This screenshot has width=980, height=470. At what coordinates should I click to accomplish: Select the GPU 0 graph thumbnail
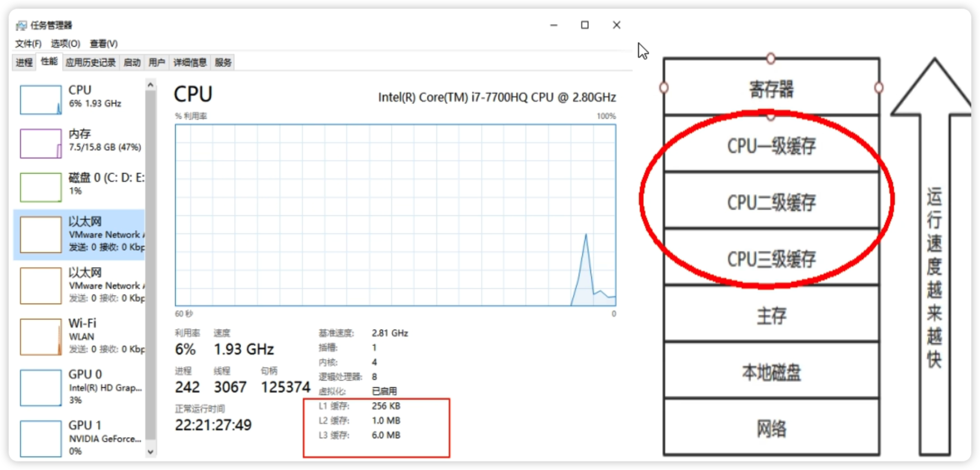pyautogui.click(x=41, y=387)
